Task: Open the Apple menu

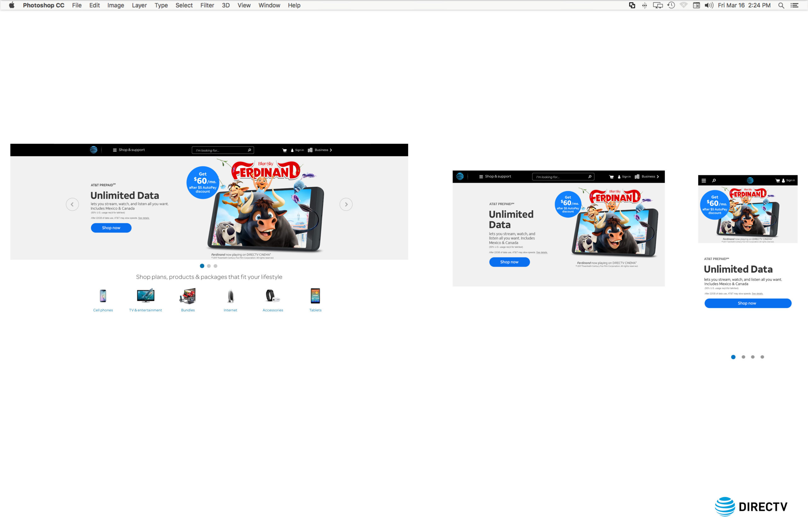Action: tap(12, 5)
